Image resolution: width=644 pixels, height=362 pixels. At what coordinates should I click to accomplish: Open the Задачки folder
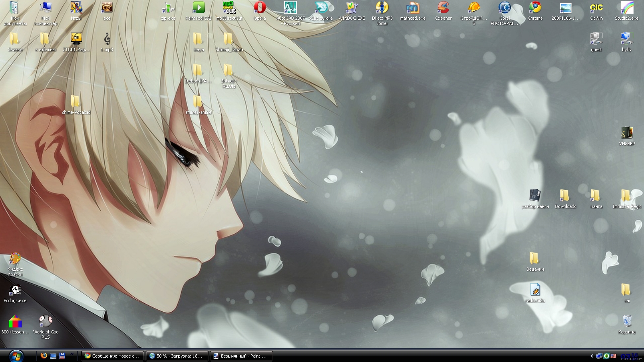(535, 262)
